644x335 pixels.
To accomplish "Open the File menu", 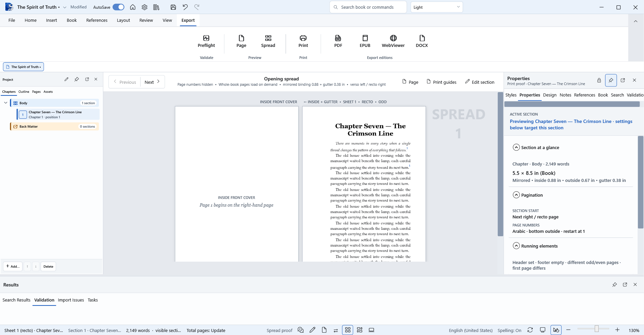I will (12, 20).
